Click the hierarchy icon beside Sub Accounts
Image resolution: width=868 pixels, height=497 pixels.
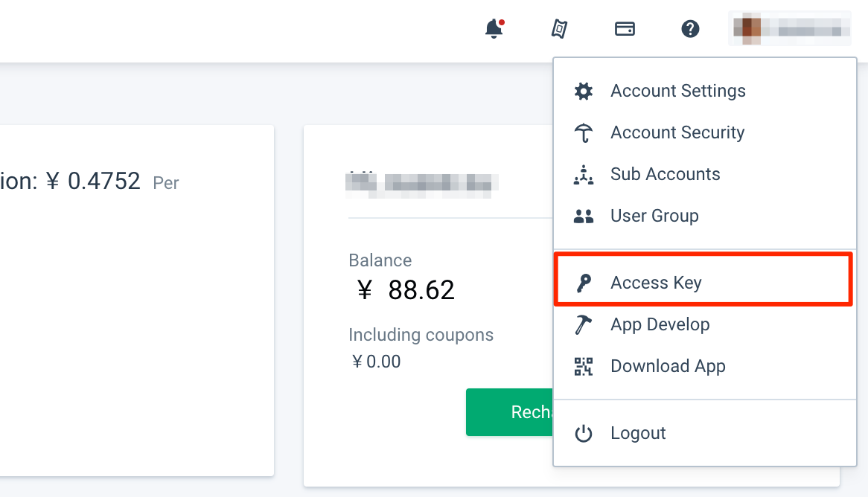(x=584, y=173)
